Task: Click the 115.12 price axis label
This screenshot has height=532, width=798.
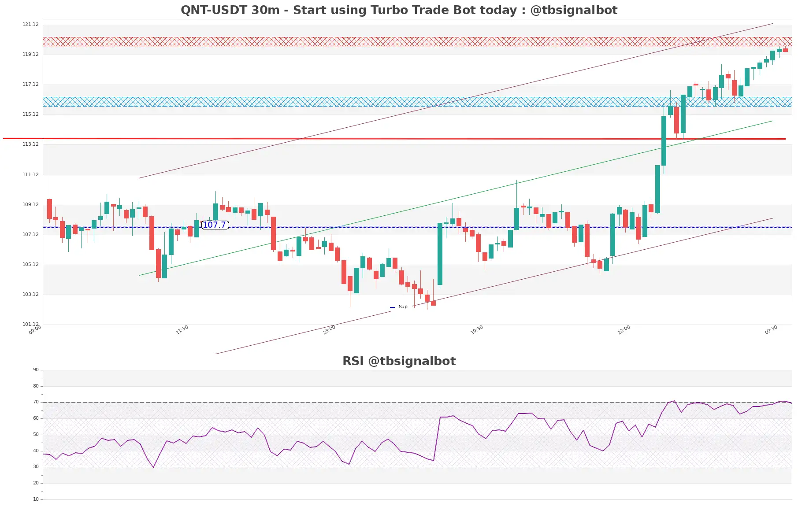Action: click(x=30, y=115)
